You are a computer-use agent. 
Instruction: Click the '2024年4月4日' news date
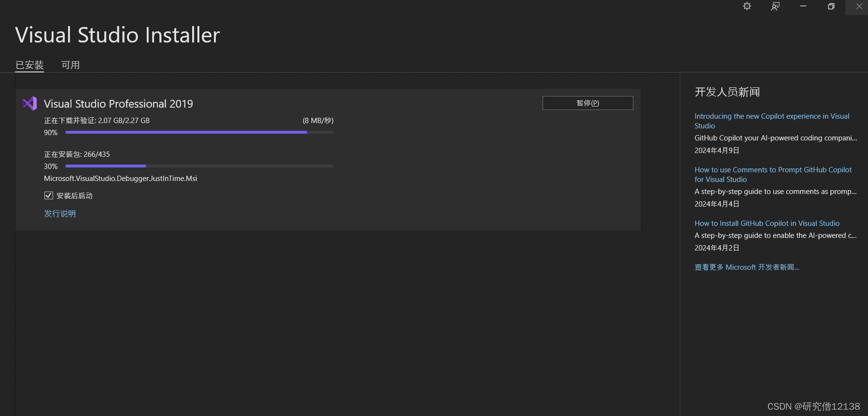tap(717, 204)
